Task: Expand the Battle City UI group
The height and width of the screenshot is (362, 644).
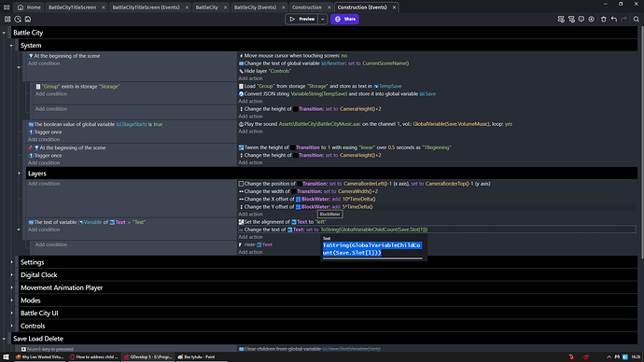Action: (x=11, y=313)
